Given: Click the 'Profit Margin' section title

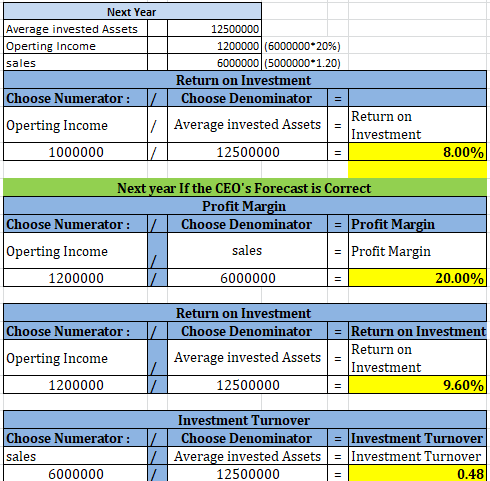Looking at the screenshot, I should click(x=245, y=206).
